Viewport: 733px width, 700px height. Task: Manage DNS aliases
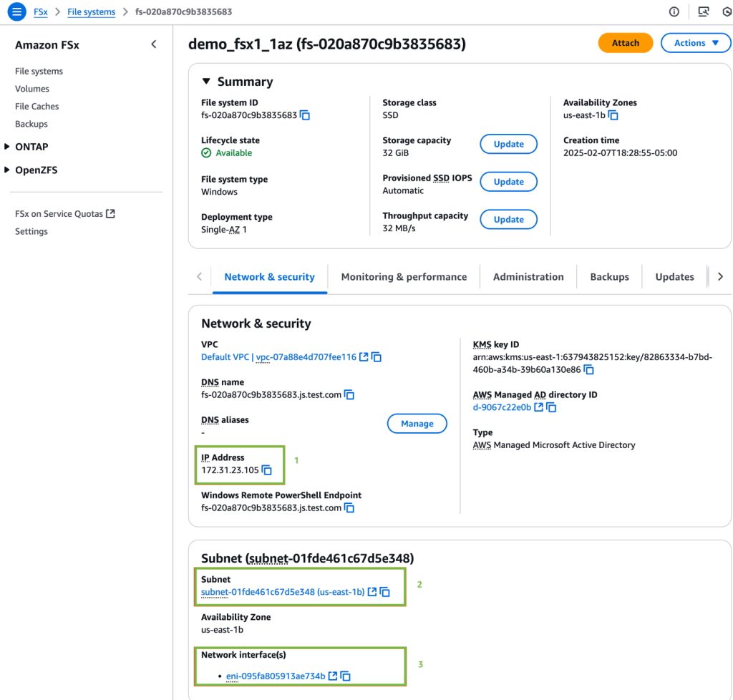pos(417,424)
